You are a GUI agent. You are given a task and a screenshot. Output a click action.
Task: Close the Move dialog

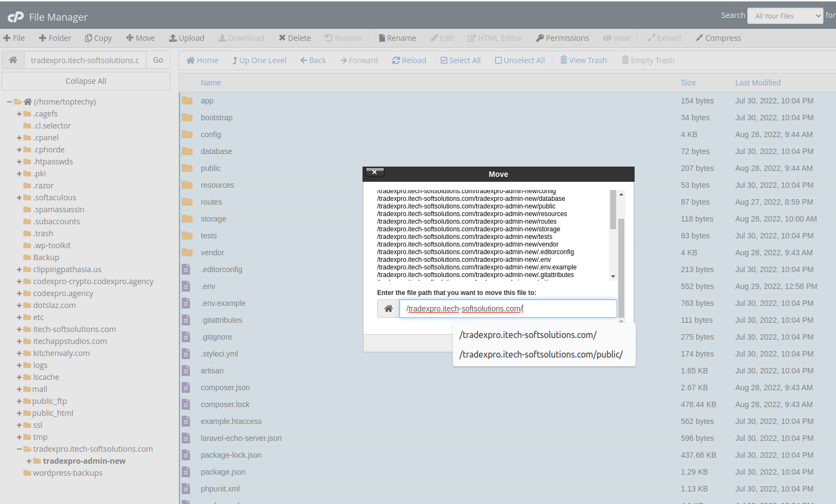click(374, 172)
